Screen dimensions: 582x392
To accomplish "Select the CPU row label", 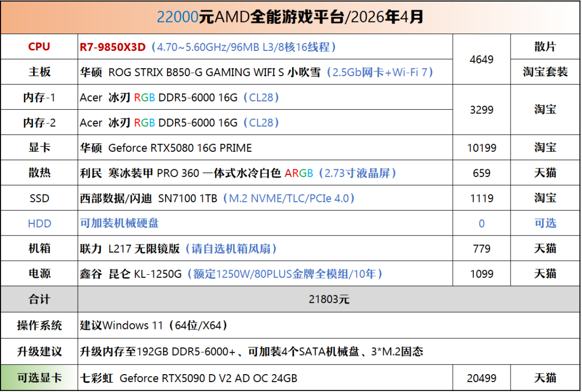I will (x=39, y=47).
